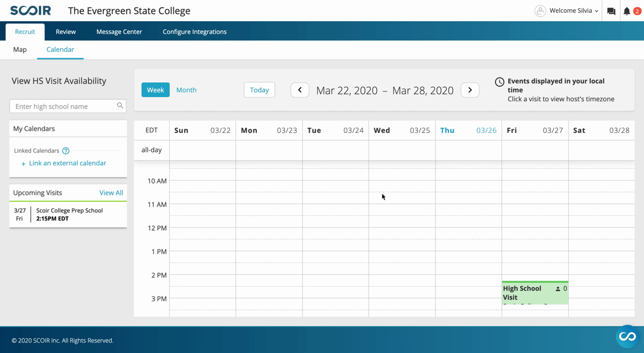This screenshot has height=353, width=644.
Task: Click the all-day row label
Action: 152,150
